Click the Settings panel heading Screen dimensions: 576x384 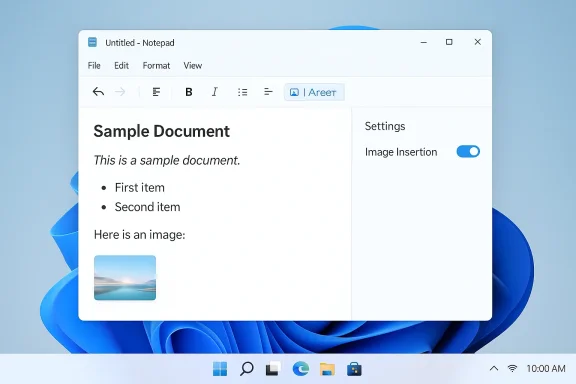pos(385,126)
